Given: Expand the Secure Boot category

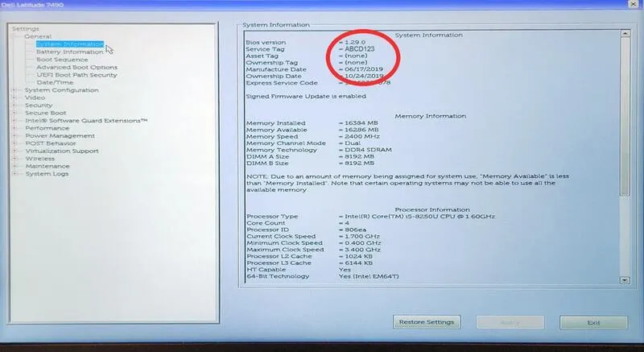Looking at the screenshot, I should click(x=15, y=113).
